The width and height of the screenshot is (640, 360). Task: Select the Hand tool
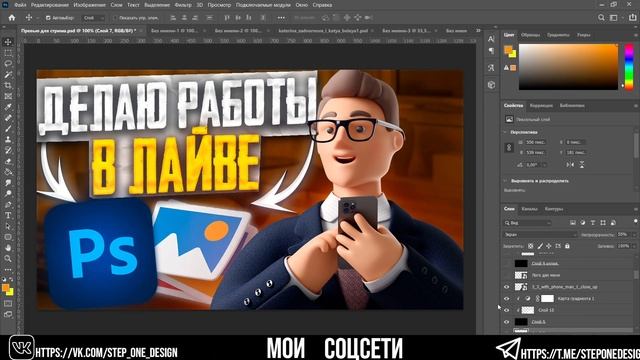pos(8,248)
